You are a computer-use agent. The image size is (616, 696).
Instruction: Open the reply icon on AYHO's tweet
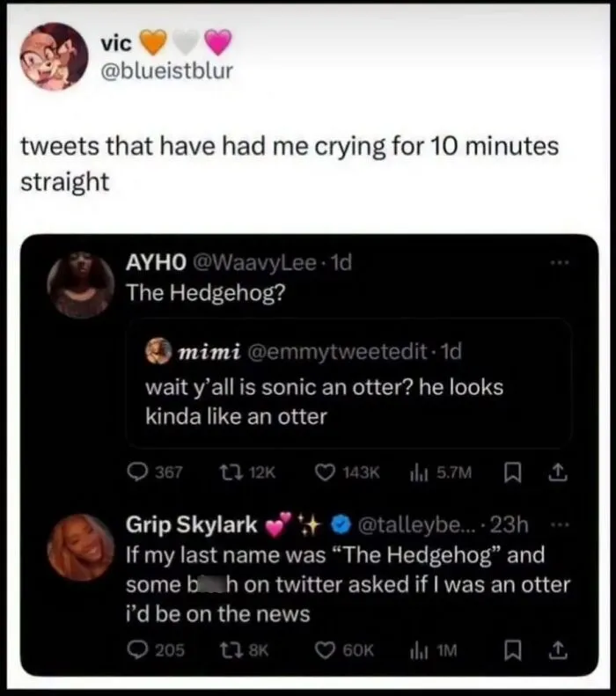point(137,473)
